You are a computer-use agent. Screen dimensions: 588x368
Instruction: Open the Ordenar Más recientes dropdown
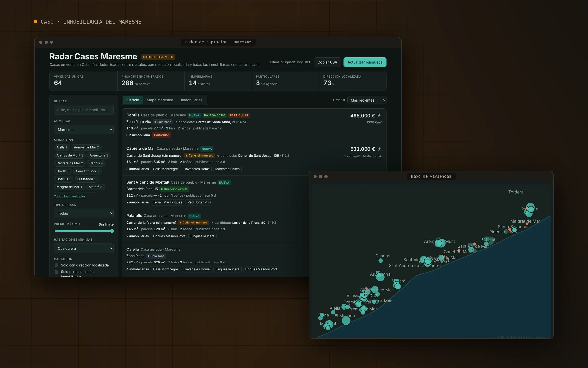[367, 100]
